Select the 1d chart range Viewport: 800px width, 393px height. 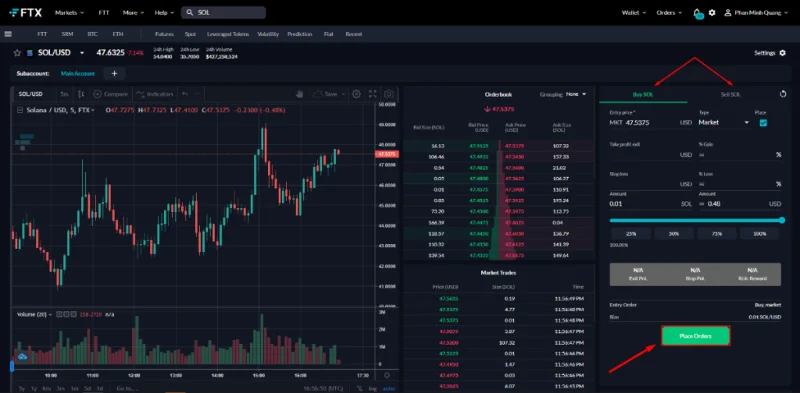pos(100,388)
